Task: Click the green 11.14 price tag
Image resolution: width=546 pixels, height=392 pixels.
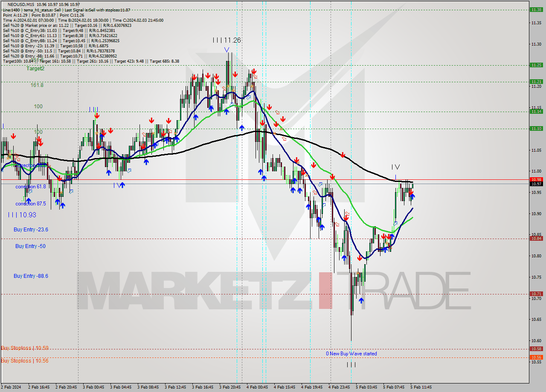Action: coord(536,111)
